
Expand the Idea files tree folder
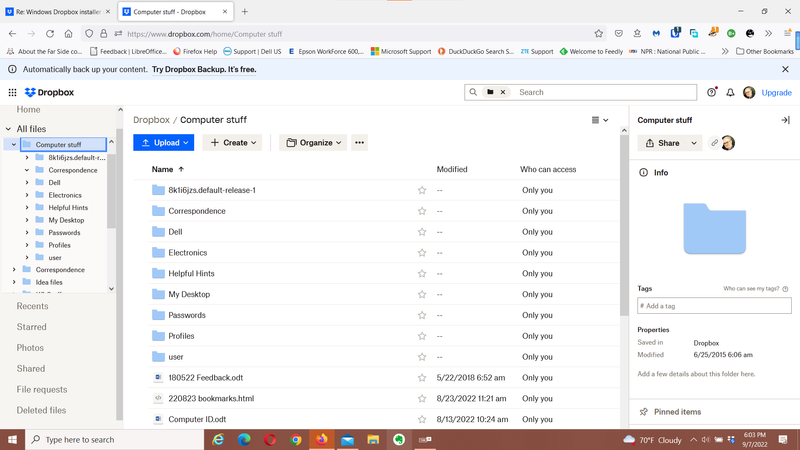pyautogui.click(x=14, y=282)
